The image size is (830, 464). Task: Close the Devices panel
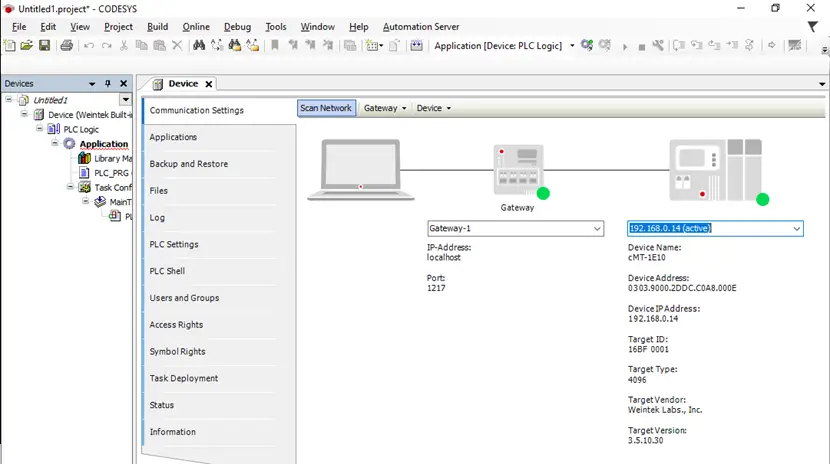tap(124, 84)
